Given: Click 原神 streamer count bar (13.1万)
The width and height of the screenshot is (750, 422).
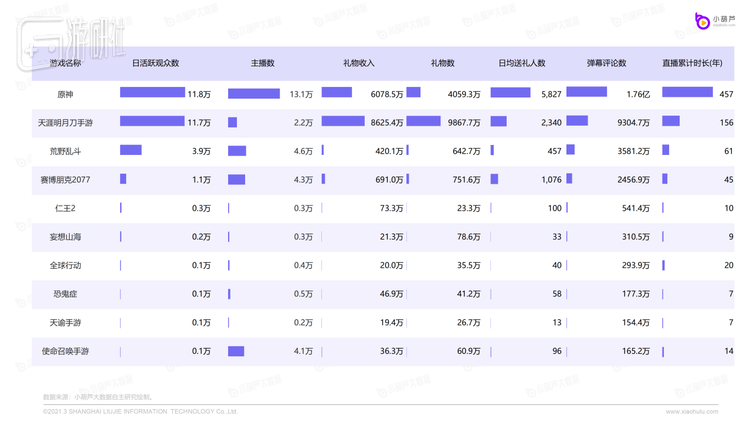Looking at the screenshot, I should point(254,94).
